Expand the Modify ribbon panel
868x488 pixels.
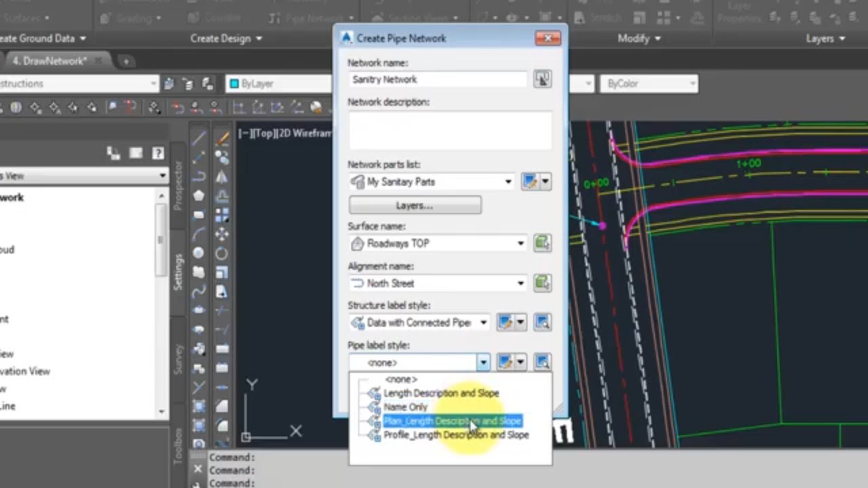639,39
